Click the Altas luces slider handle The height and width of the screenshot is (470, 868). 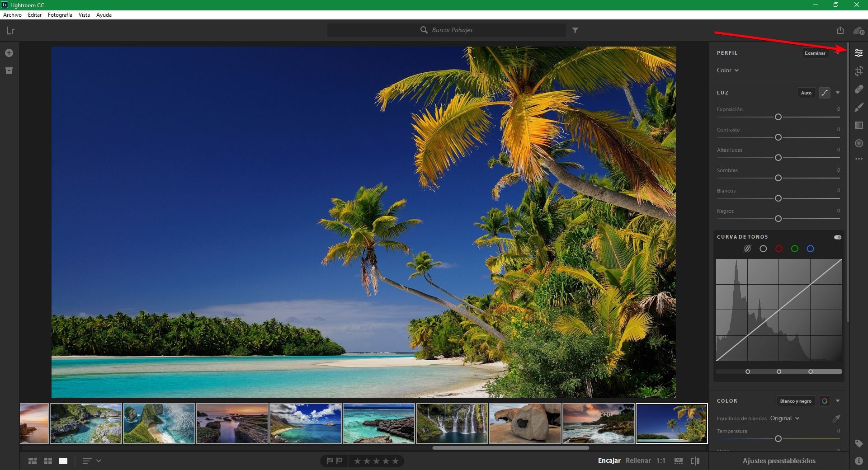(x=778, y=158)
